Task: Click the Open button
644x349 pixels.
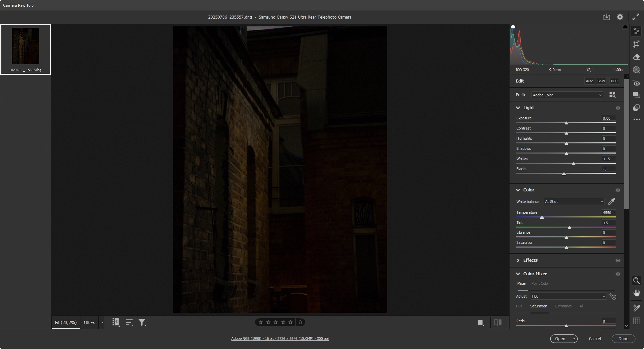Action: click(x=560, y=339)
